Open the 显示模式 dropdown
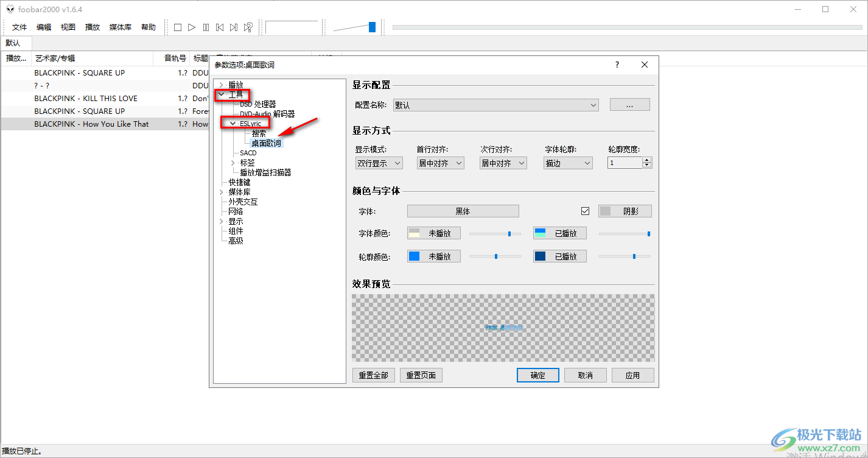The height and width of the screenshot is (458, 868). pos(379,163)
